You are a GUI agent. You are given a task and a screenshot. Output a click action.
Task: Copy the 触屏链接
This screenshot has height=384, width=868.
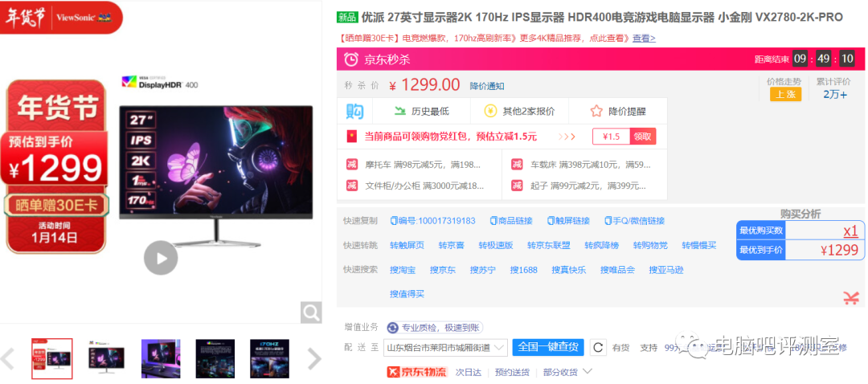tap(568, 221)
